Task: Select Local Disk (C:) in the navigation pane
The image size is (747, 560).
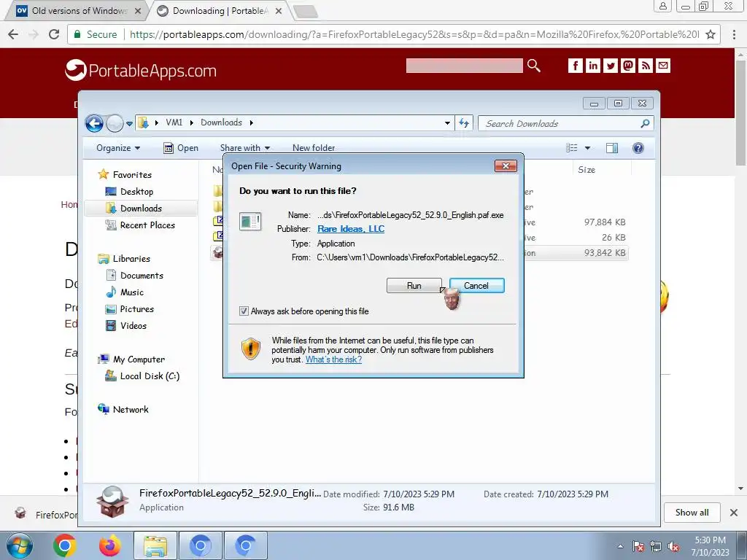Action: [150, 376]
